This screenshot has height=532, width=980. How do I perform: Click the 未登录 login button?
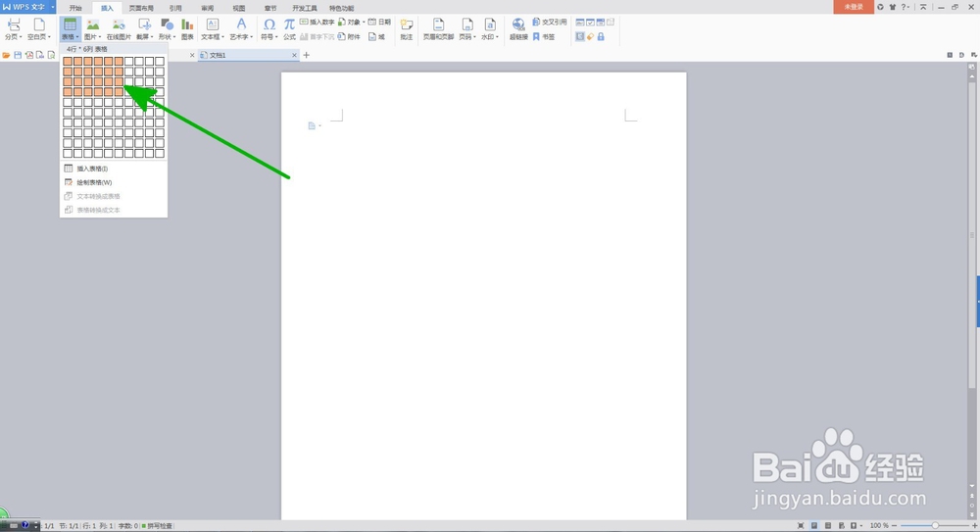tap(854, 7)
